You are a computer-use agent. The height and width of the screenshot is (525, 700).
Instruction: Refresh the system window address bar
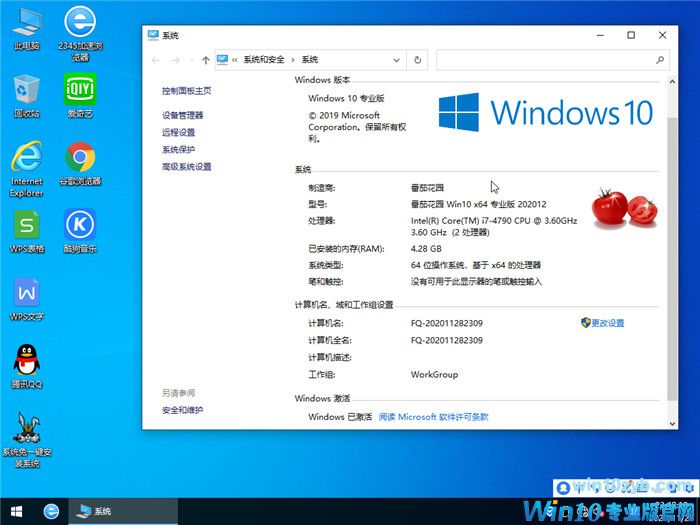(x=419, y=60)
